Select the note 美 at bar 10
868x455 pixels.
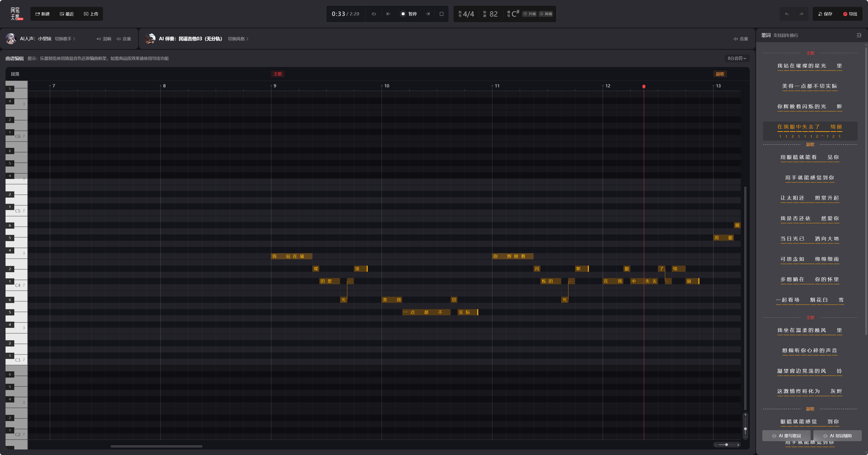388,299
